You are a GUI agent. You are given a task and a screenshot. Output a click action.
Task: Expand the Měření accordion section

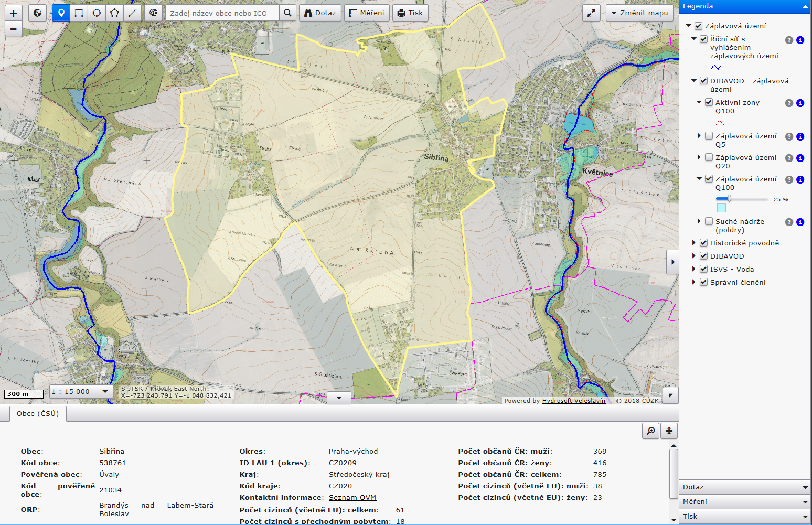[745, 502]
